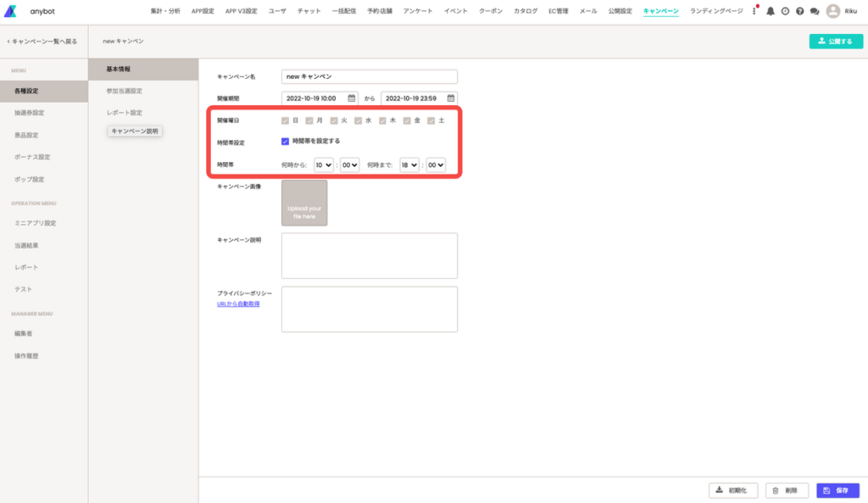Open the three-dot more menu
Viewport: 868px width, 503px height.
(754, 11)
